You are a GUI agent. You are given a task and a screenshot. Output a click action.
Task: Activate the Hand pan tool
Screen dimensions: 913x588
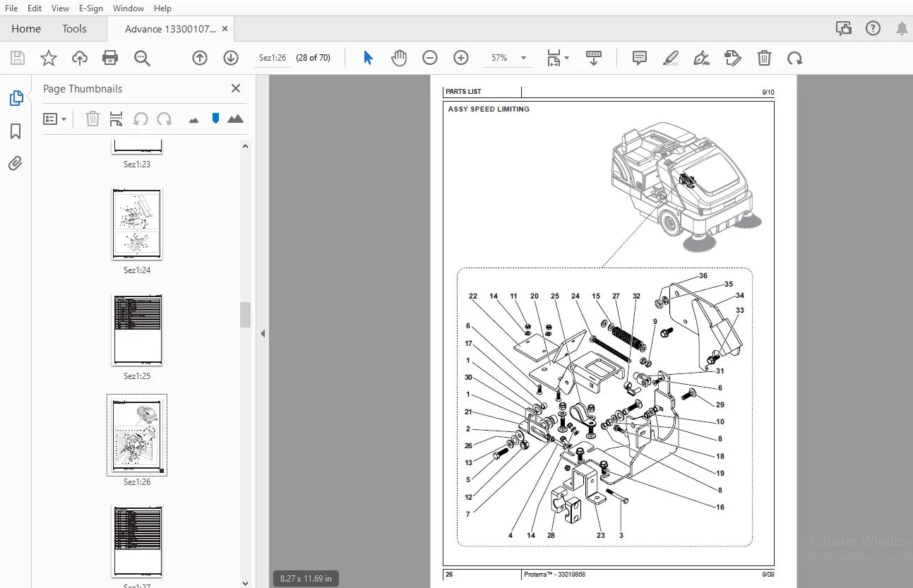399,58
